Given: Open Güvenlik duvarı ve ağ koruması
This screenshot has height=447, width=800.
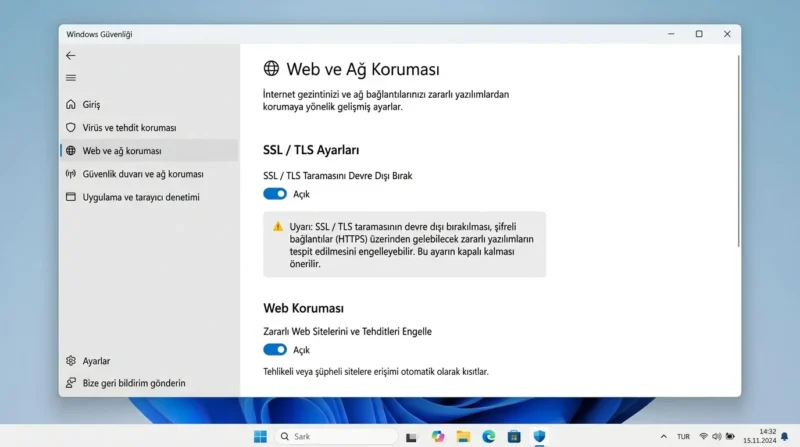Looking at the screenshot, I should 149,174.
